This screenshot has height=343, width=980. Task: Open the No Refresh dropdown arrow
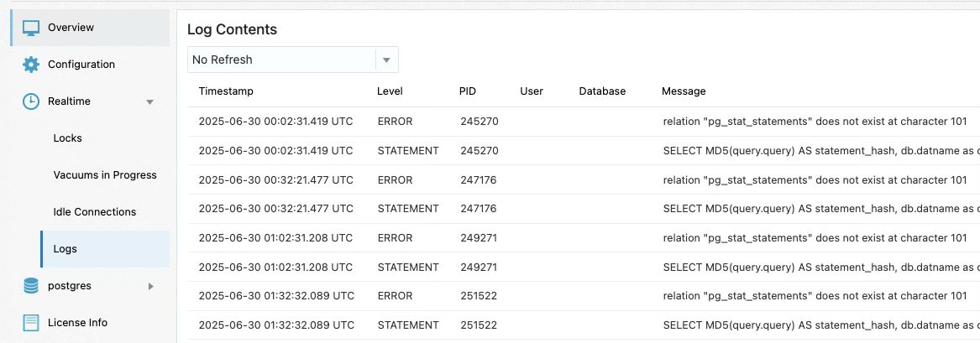coord(386,60)
